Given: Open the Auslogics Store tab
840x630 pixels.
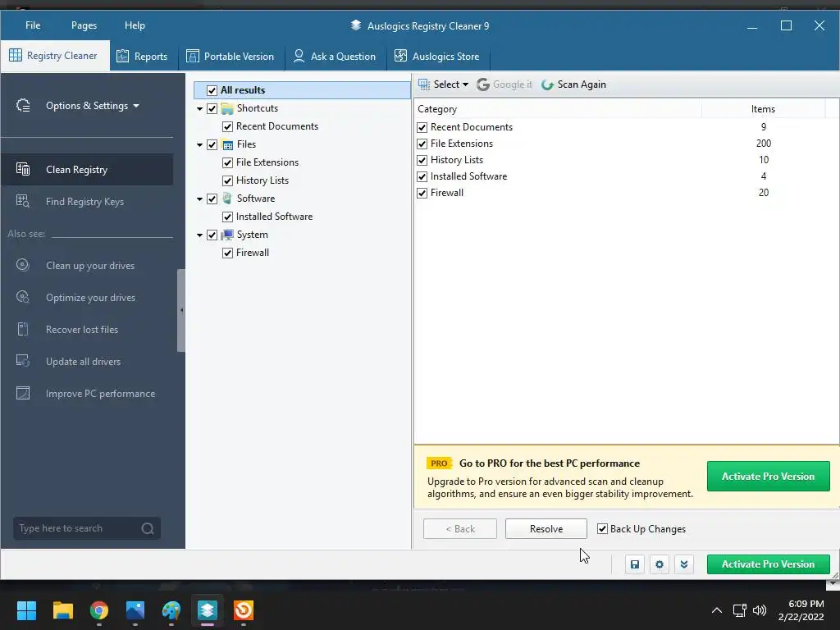Looking at the screenshot, I should tap(437, 57).
